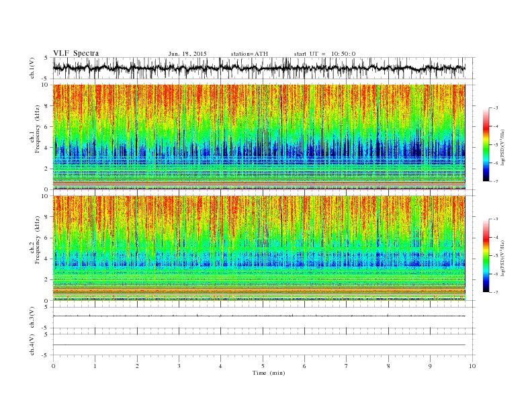Click the ch.1 voltage waveform trace
Screen dimensions: 532x411
(259, 68)
